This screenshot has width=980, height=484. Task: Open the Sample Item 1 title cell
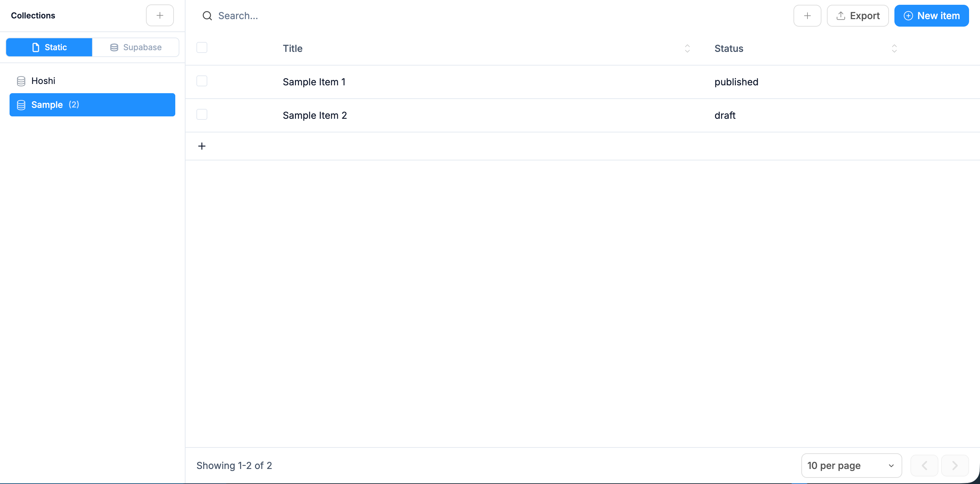click(314, 82)
